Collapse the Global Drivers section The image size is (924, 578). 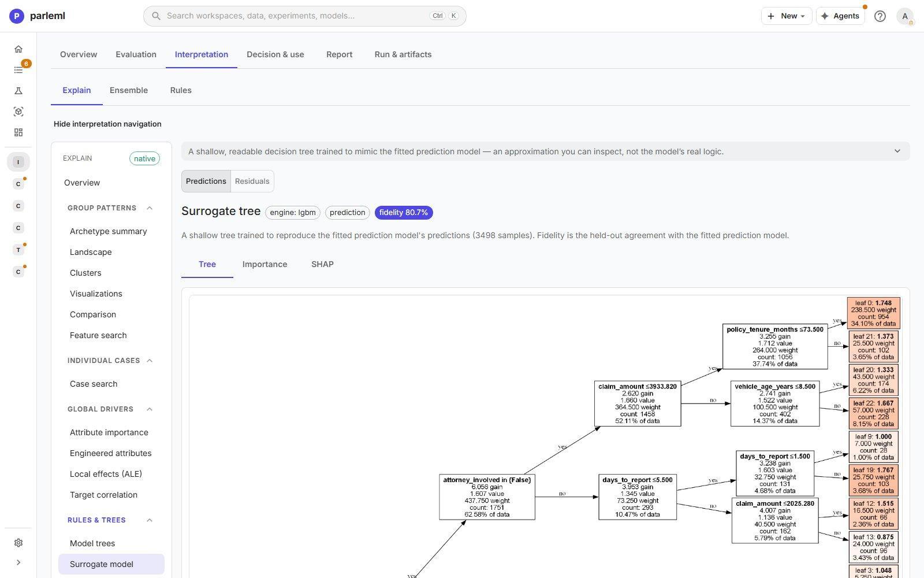(x=150, y=409)
